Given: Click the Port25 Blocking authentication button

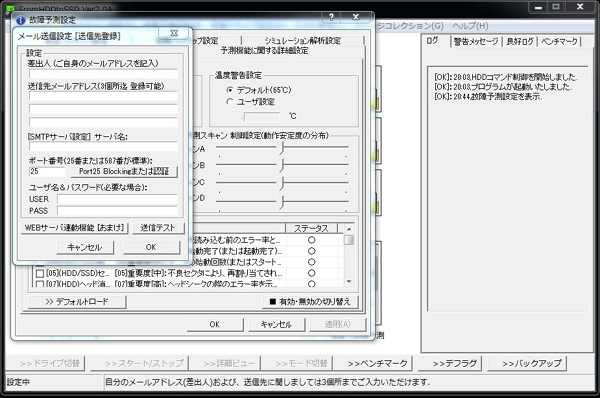Looking at the screenshot, I should point(124,171).
